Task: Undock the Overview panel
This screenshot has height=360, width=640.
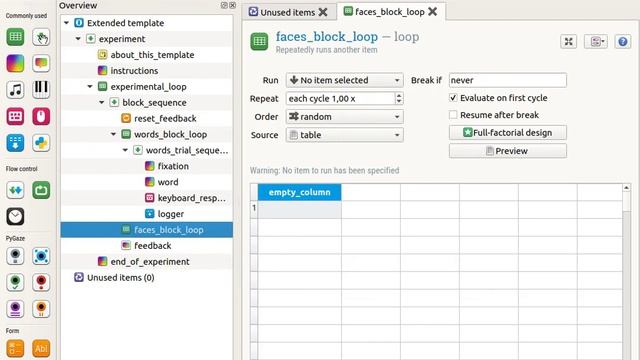Action: point(224,5)
